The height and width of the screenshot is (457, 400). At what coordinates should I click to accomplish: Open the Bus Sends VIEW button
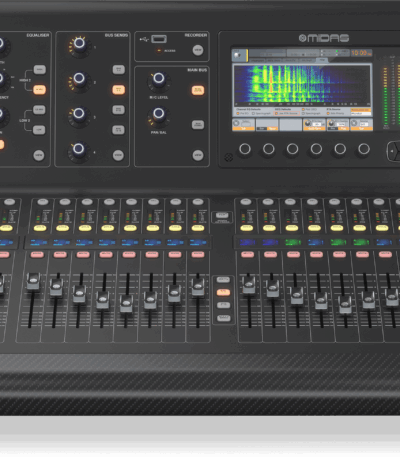point(118,155)
